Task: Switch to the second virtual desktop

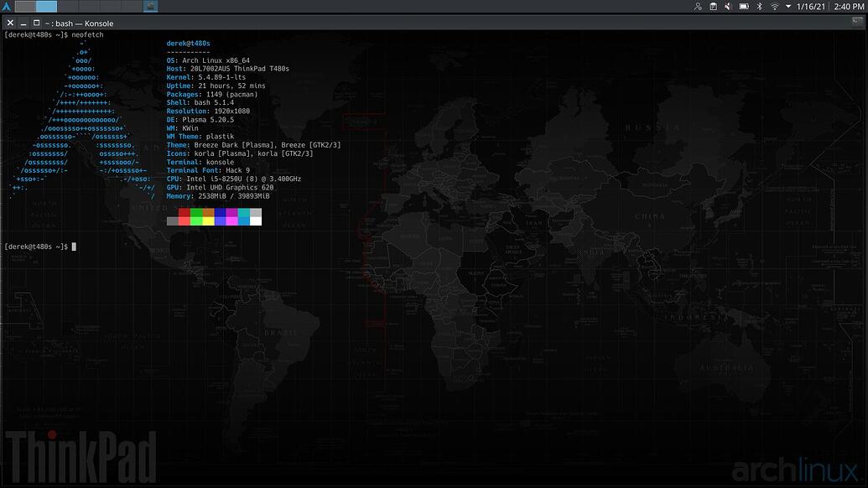Action: click(46, 6)
